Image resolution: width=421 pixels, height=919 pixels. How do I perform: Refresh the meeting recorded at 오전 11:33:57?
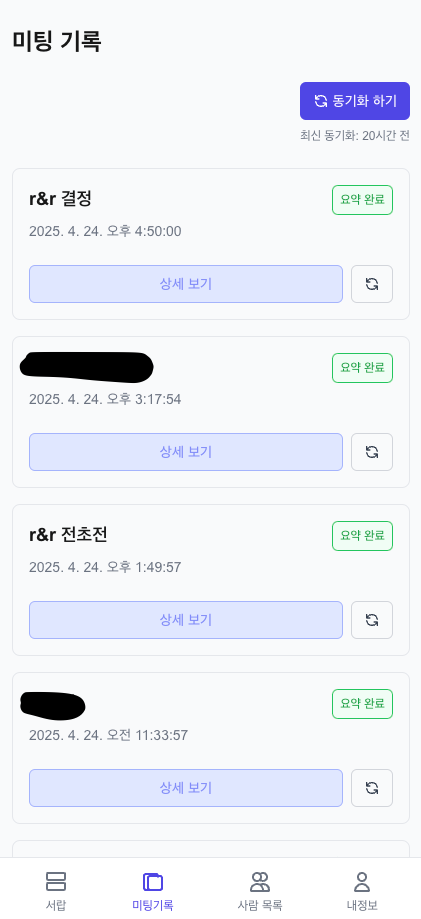click(x=372, y=788)
